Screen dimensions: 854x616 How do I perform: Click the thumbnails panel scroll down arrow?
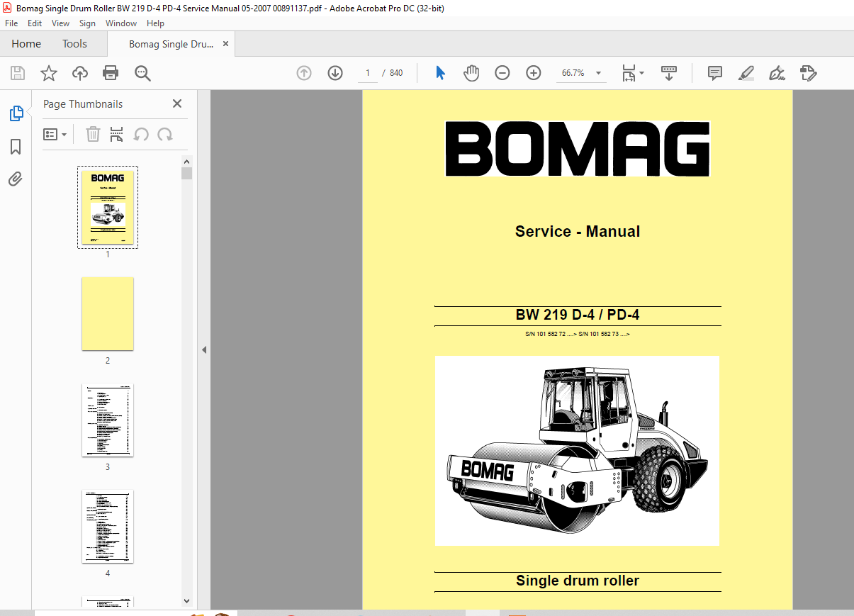(x=187, y=602)
